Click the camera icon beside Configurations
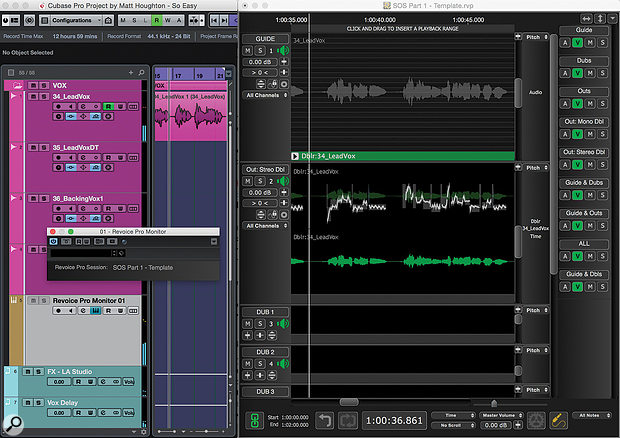This screenshot has height=438, width=620. (108, 20)
